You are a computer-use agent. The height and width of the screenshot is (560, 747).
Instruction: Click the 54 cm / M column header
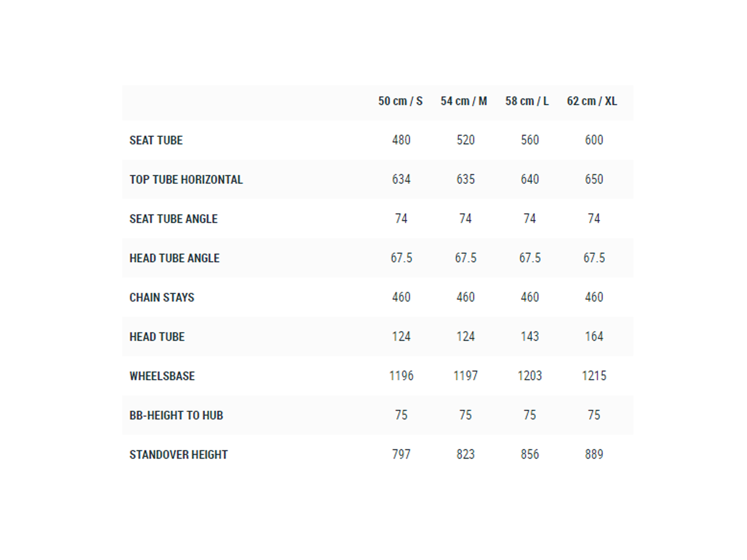[464, 101]
